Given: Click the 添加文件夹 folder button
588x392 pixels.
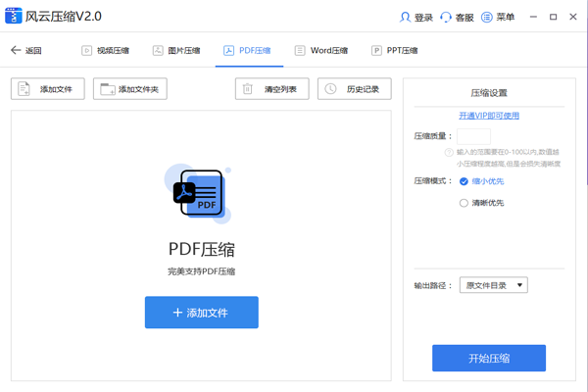Looking at the screenshot, I should [131, 89].
